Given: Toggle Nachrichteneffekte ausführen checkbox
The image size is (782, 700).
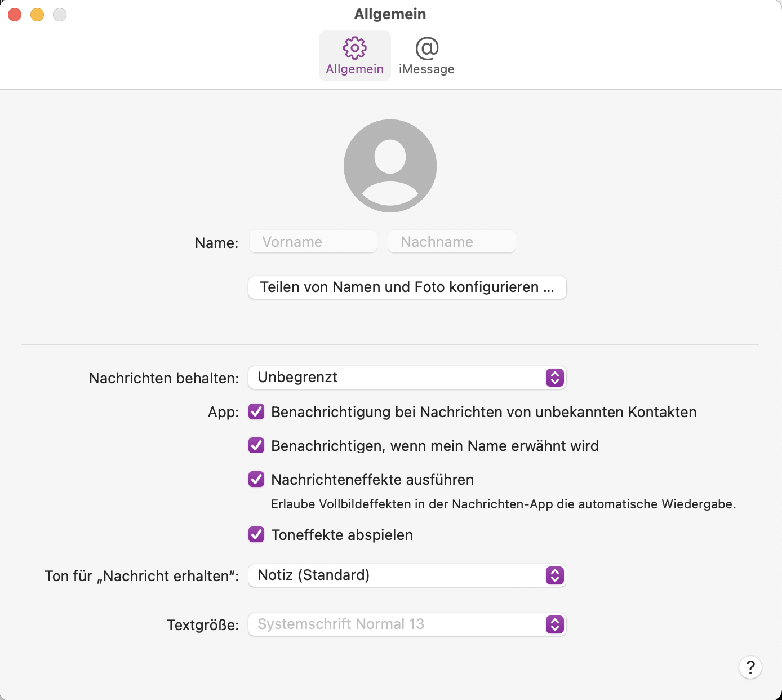Looking at the screenshot, I should click(x=256, y=480).
